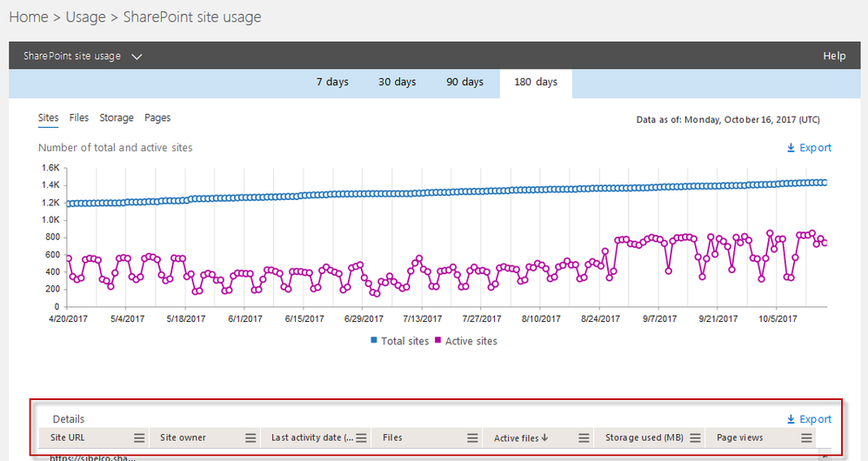
Task: Click the Details section heading
Action: (69, 419)
